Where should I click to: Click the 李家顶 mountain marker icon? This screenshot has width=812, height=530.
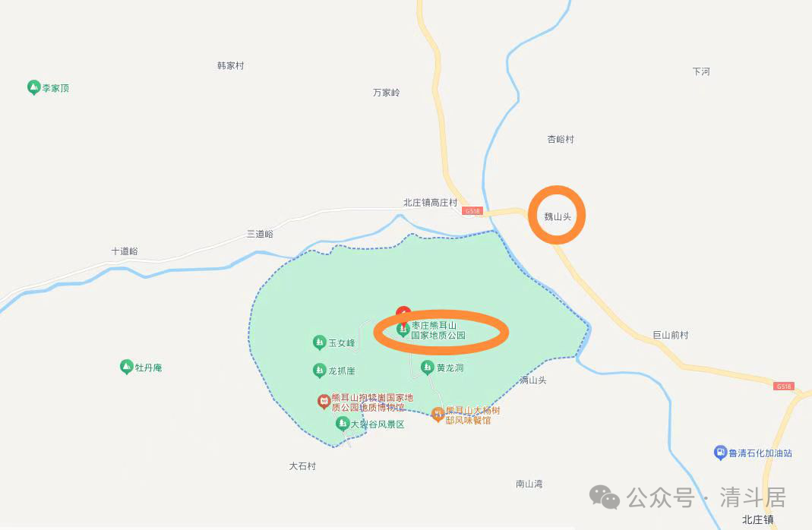click(x=33, y=87)
